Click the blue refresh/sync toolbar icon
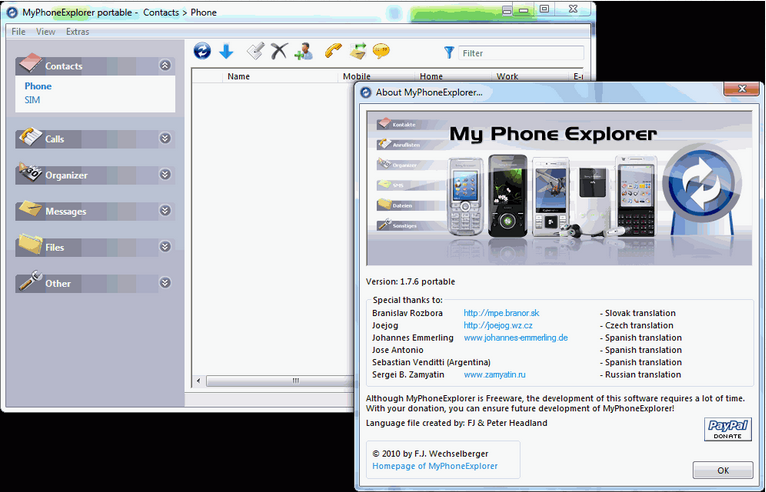Screen dimensions: 766x492 pos(202,51)
